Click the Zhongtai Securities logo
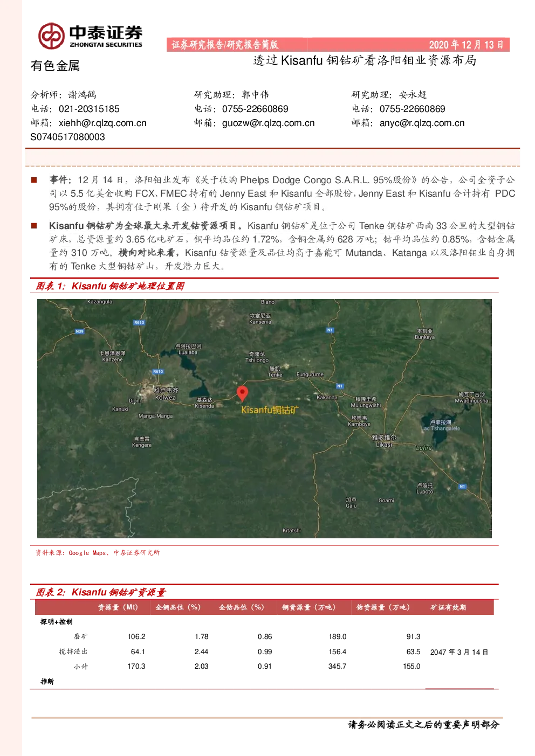535x756 pixels. point(90,36)
